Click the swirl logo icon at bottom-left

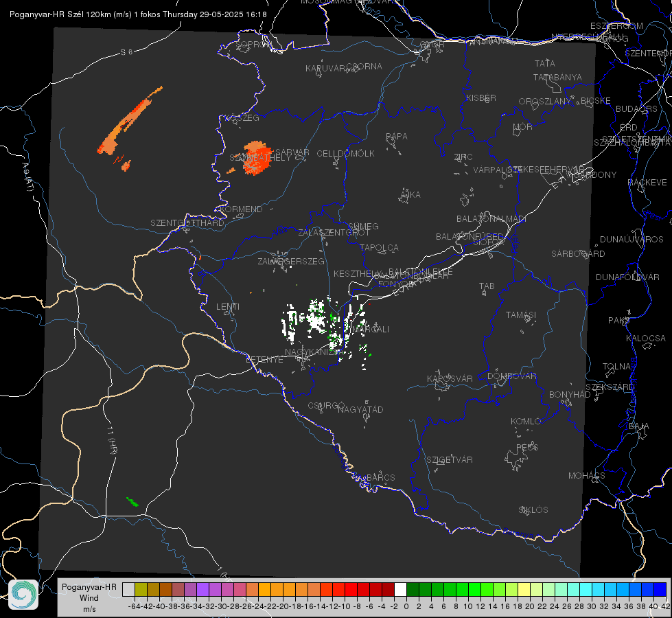(x=23, y=595)
